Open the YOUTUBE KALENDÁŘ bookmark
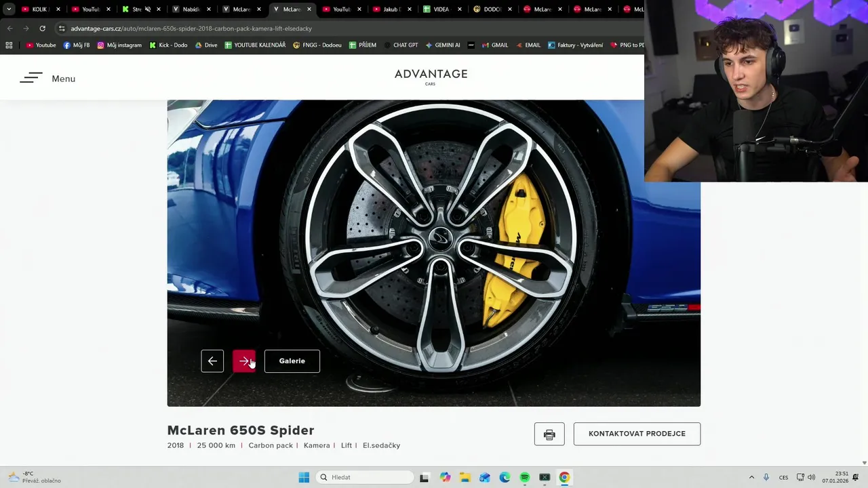Image resolution: width=868 pixels, height=488 pixels. 255,45
